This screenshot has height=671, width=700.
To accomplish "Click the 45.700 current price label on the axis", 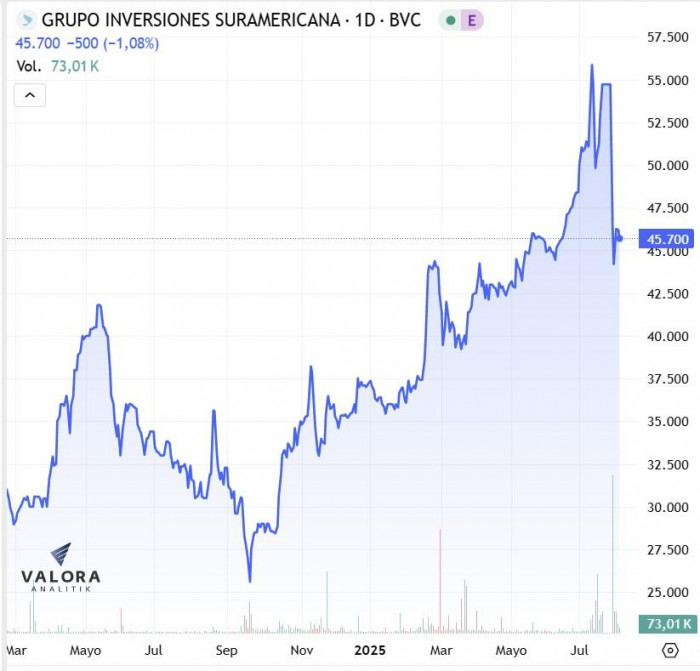I will click(667, 239).
